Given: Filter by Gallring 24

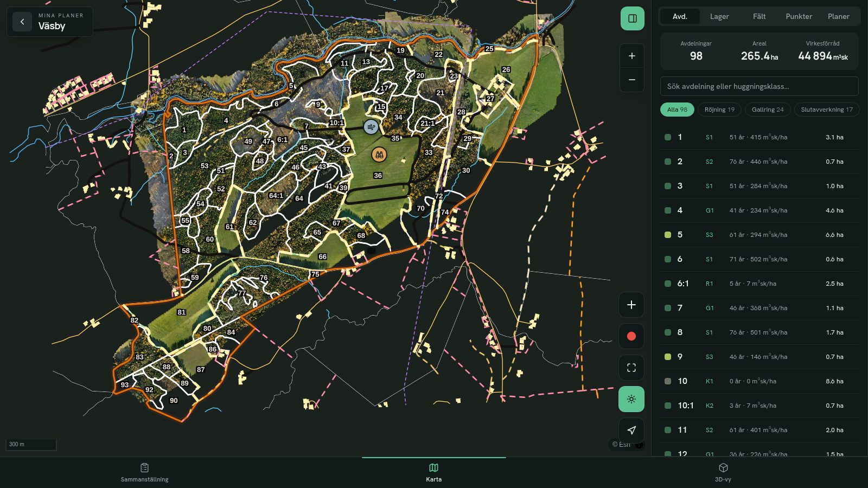Looking at the screenshot, I should (x=768, y=110).
